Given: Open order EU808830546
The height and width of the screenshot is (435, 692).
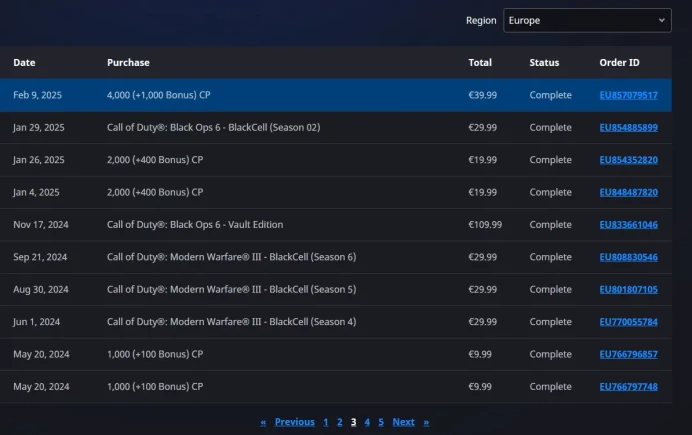Looking at the screenshot, I should [628, 257].
